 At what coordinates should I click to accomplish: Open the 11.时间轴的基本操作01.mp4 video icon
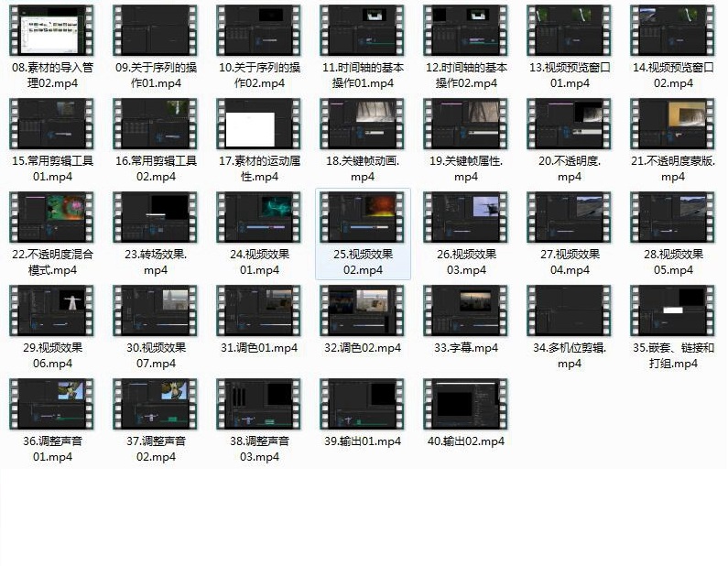(363, 30)
